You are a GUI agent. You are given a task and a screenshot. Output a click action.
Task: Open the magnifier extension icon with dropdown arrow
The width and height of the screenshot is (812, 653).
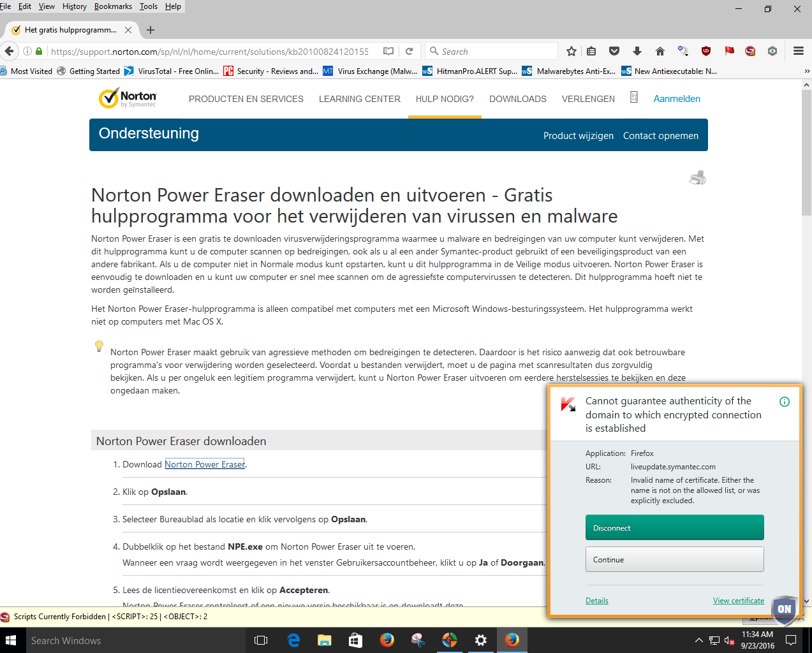(683, 51)
